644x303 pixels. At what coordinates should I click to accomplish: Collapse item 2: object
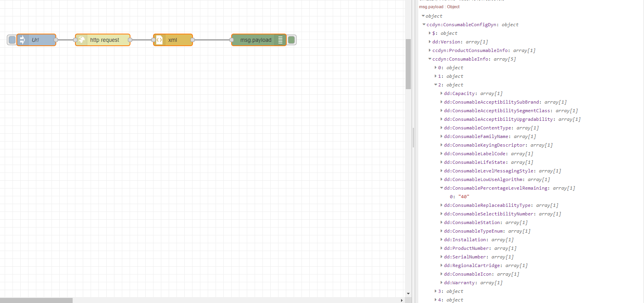(436, 85)
